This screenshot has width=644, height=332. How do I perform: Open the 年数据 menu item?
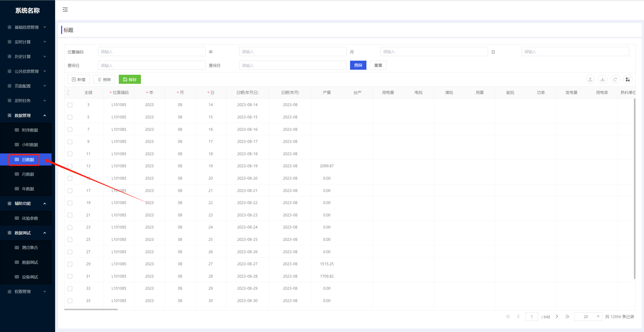click(26, 189)
